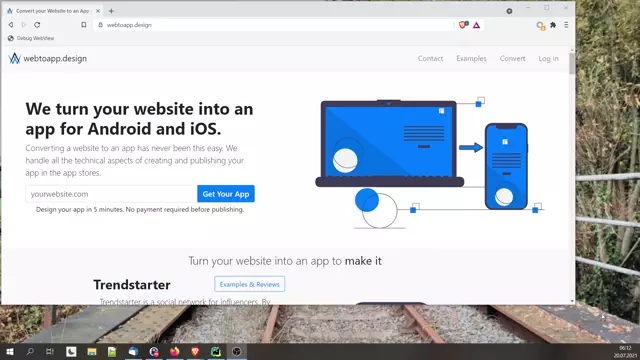
Task: Open the Debug WebView bookmark
Action: [31, 38]
